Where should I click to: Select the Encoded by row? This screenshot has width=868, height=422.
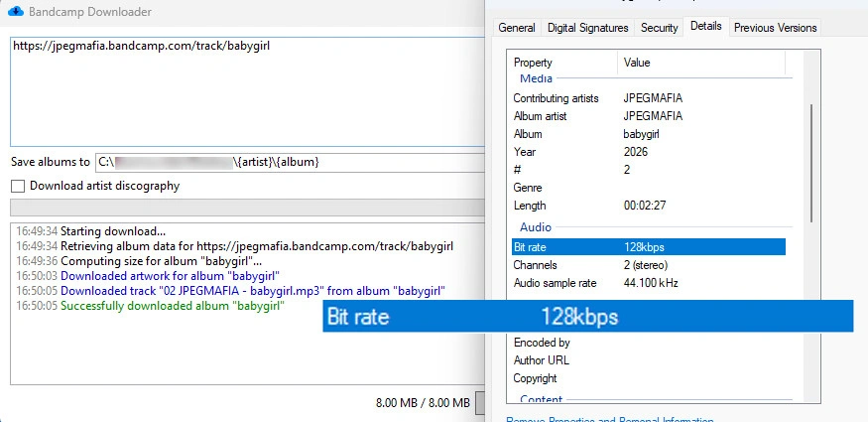(649, 343)
